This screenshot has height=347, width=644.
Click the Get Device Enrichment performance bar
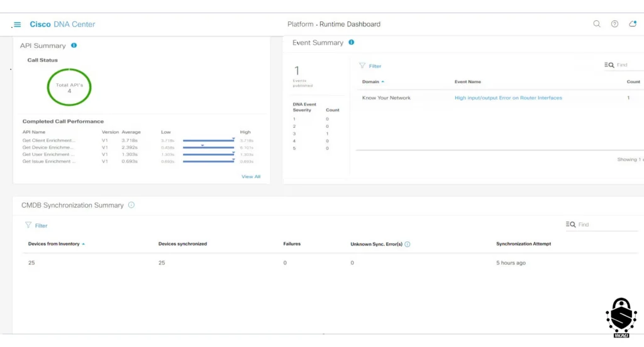tap(208, 147)
